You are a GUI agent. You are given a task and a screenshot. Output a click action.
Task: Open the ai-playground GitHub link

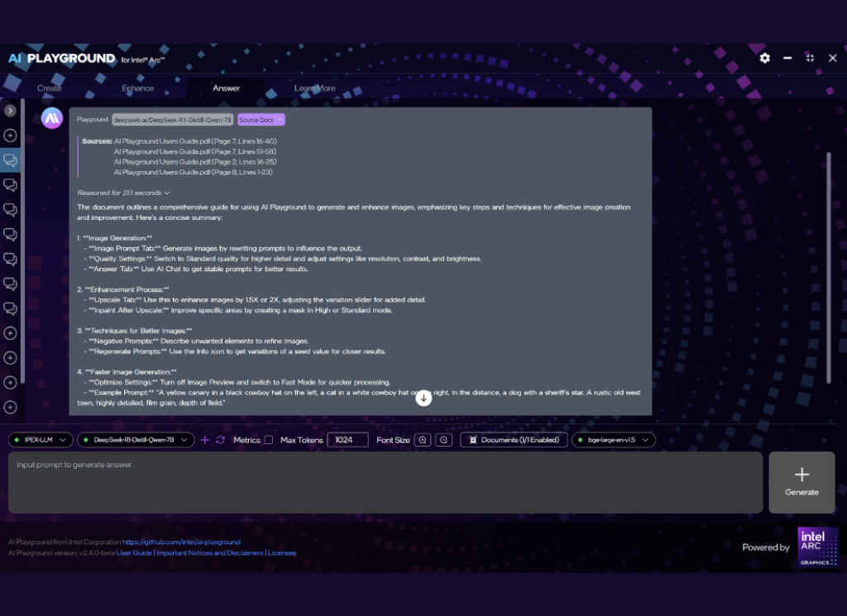[181, 542]
